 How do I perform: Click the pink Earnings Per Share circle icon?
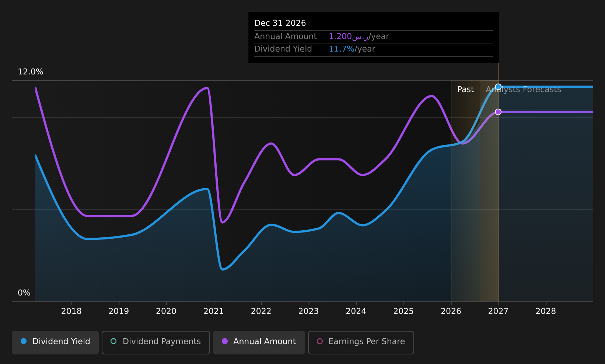(320, 341)
